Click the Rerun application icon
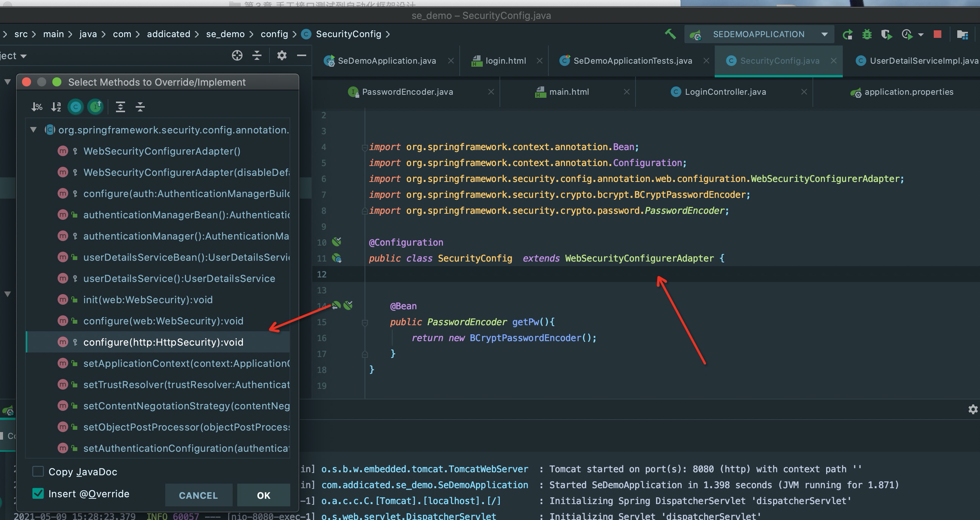 point(848,34)
